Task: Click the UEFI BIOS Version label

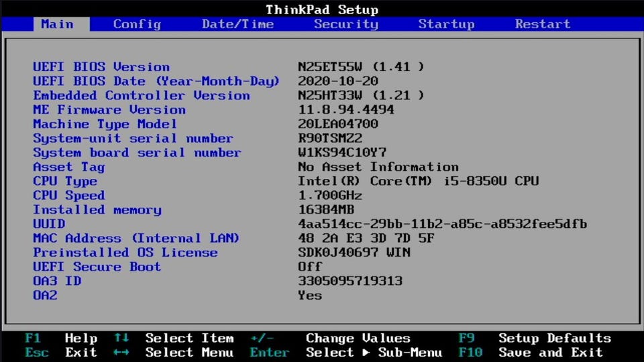Action: 101,66
